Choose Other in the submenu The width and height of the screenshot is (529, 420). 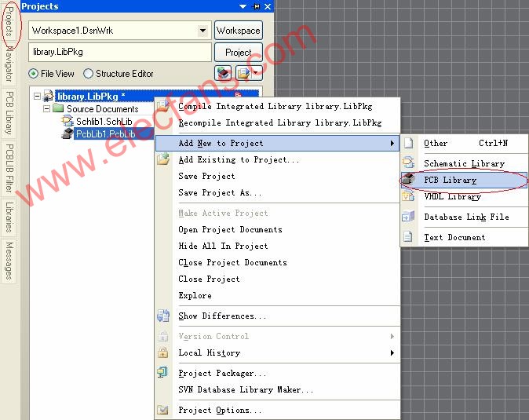(x=464, y=143)
